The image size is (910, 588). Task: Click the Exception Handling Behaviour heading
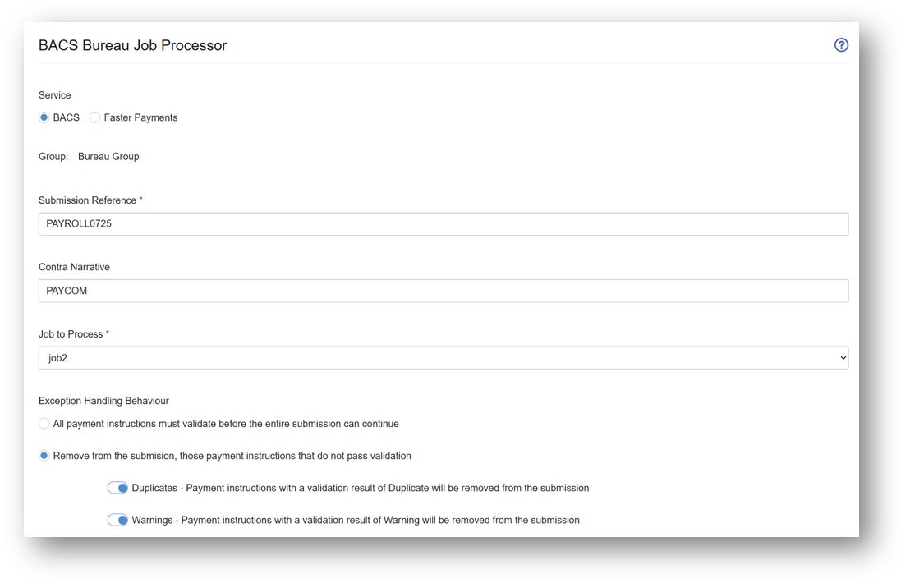pos(103,401)
